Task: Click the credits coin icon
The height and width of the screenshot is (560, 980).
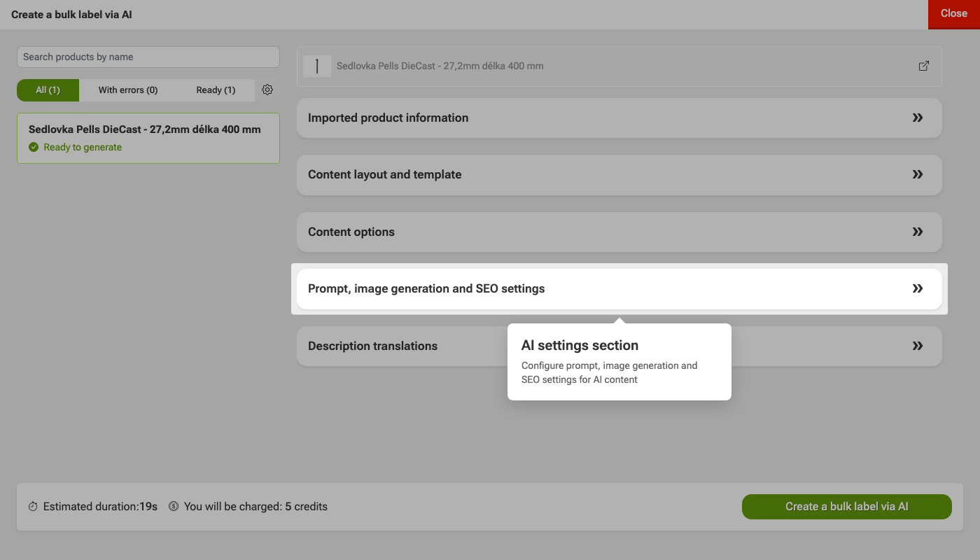Action: (174, 506)
